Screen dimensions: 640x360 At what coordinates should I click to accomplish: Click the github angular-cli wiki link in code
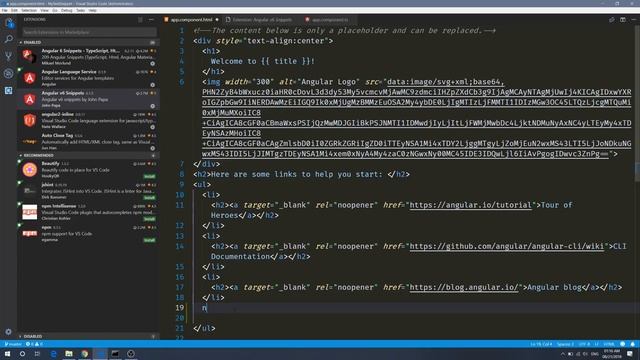(x=507, y=247)
